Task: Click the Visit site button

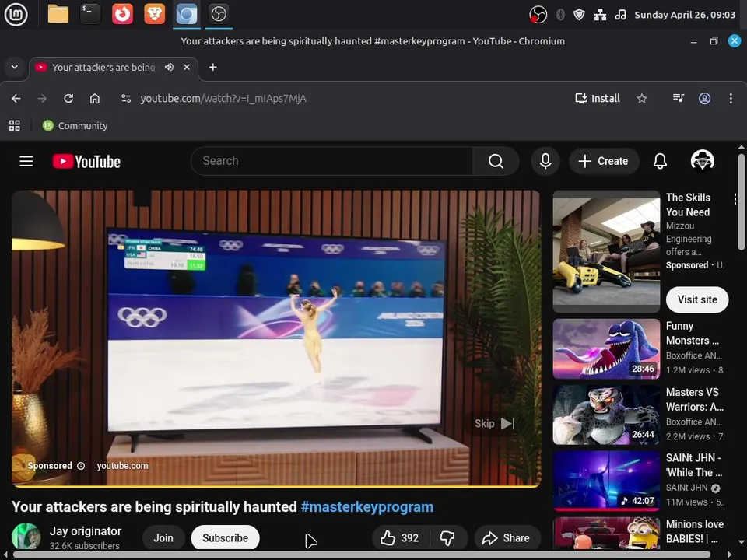Action: 697,299
